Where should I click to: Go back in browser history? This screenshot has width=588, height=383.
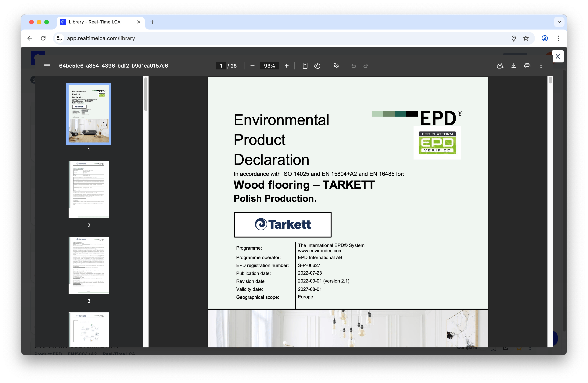pos(30,38)
